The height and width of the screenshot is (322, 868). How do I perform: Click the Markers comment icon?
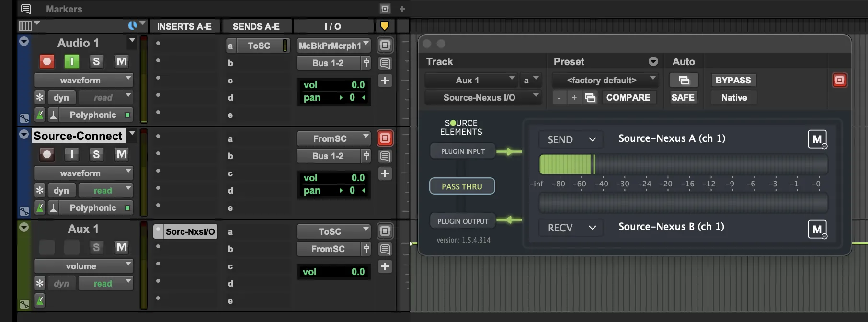point(26,9)
